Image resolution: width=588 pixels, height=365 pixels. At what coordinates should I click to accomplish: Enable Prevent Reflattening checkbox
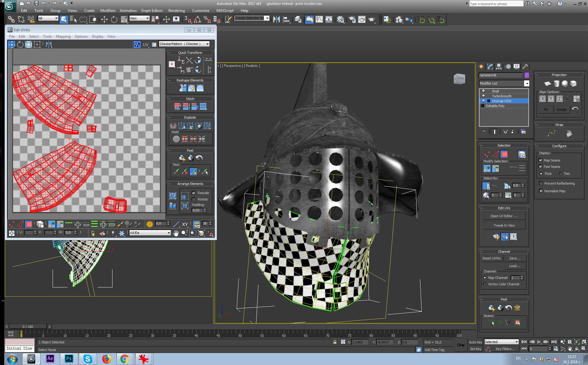(541, 183)
